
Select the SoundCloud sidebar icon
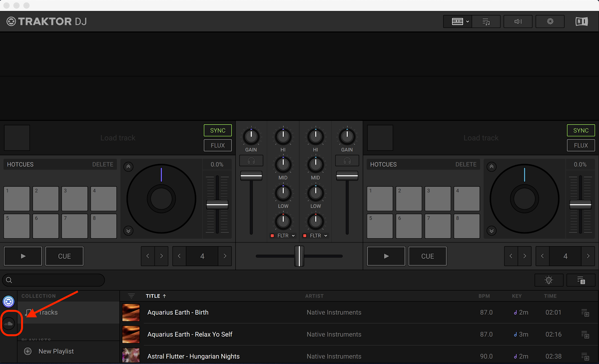point(9,323)
